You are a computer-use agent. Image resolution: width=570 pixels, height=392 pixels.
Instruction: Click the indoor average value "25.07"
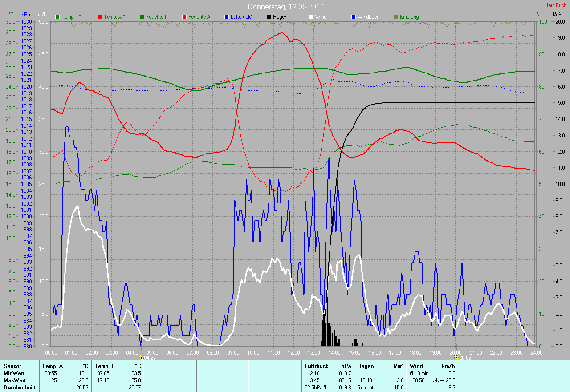point(134,388)
